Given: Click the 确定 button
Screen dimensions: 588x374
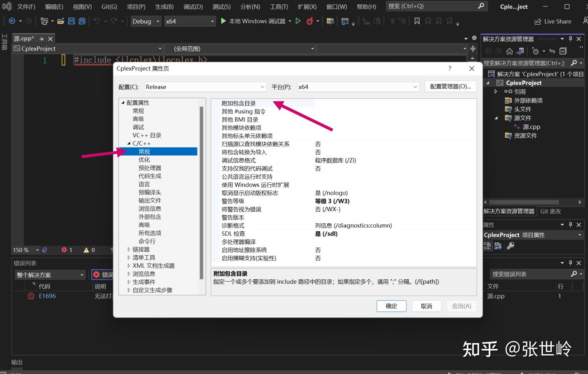Looking at the screenshot, I should tap(391, 306).
